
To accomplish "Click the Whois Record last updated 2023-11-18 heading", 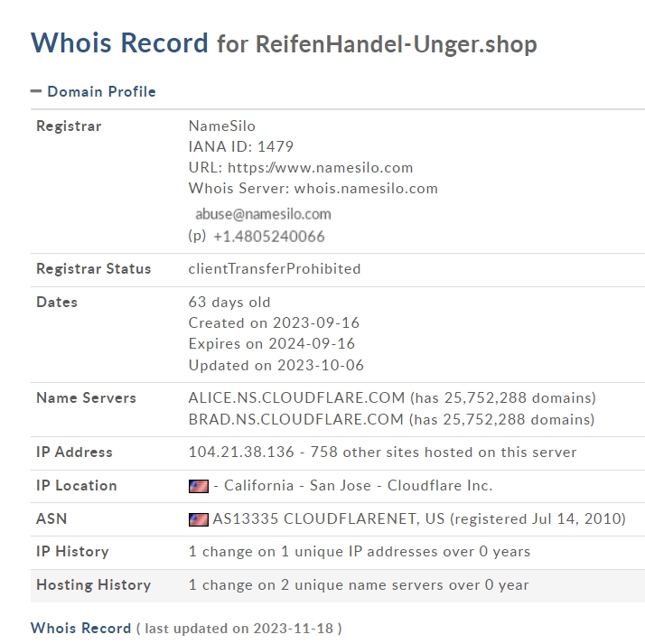I will coord(186,629).
